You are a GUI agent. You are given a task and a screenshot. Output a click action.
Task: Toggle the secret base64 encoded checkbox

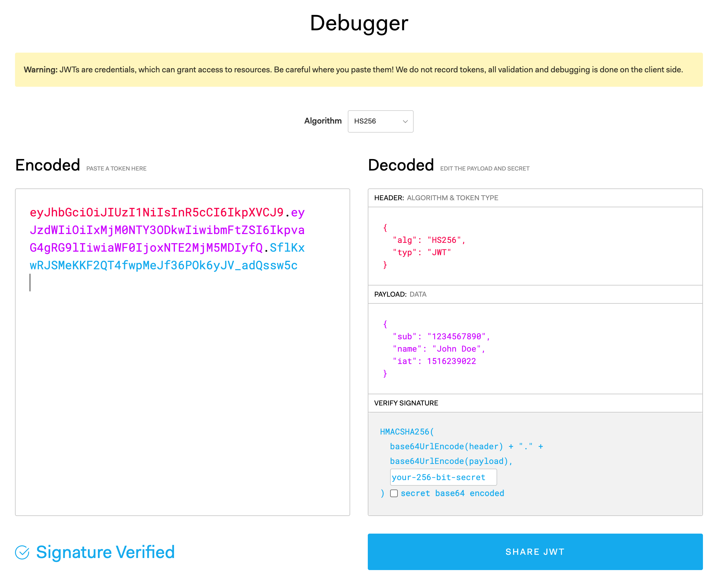394,493
